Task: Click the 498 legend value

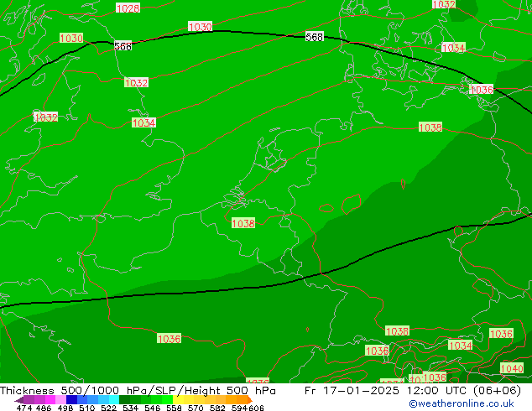Action: (x=65, y=408)
